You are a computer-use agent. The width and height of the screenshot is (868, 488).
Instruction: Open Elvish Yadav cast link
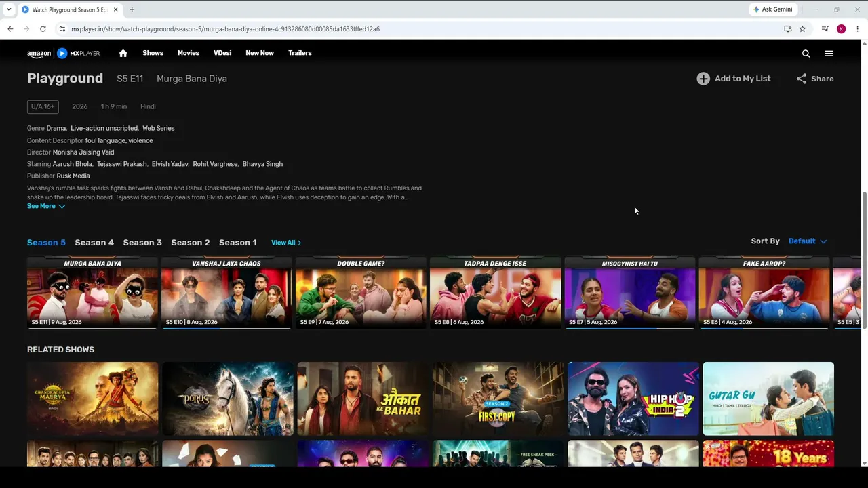pos(170,164)
